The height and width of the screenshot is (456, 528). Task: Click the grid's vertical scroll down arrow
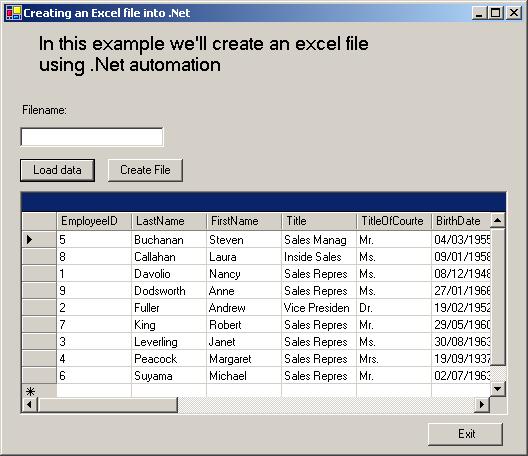pos(498,389)
